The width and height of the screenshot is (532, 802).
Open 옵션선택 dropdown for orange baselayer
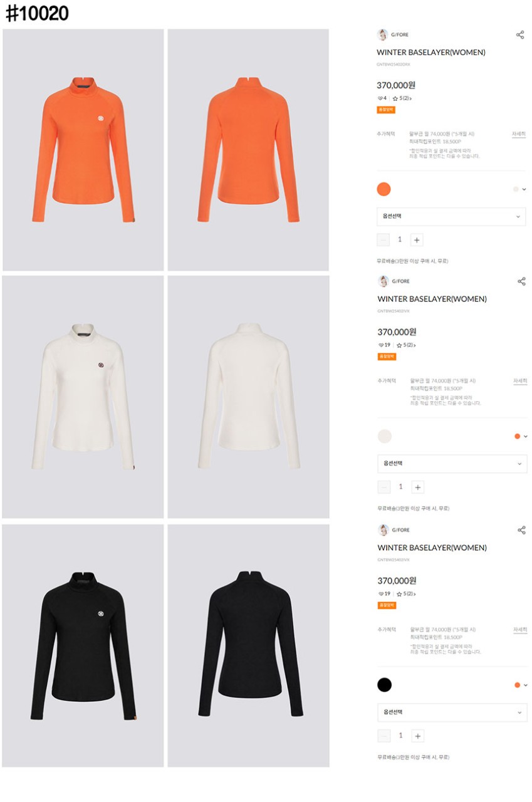[x=451, y=217]
